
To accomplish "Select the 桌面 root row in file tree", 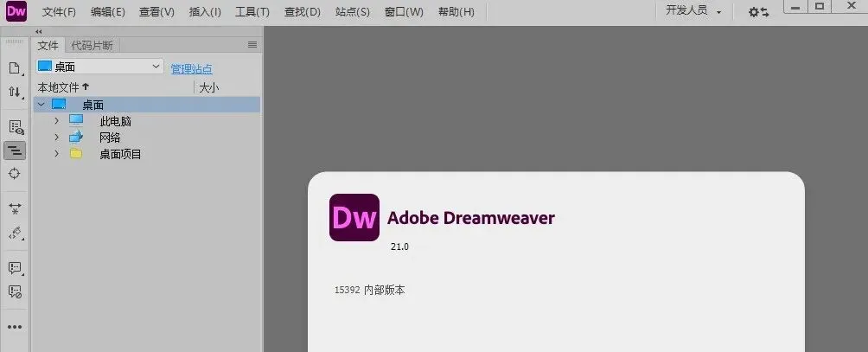I will coord(147,105).
